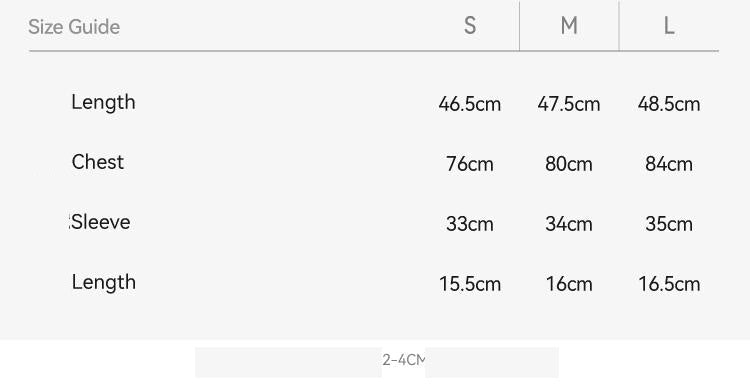Click the 35cm sleeve value

point(669,224)
